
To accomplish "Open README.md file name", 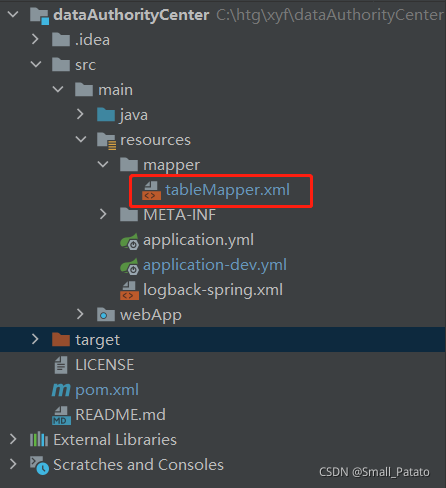I will pyautogui.click(x=120, y=415).
